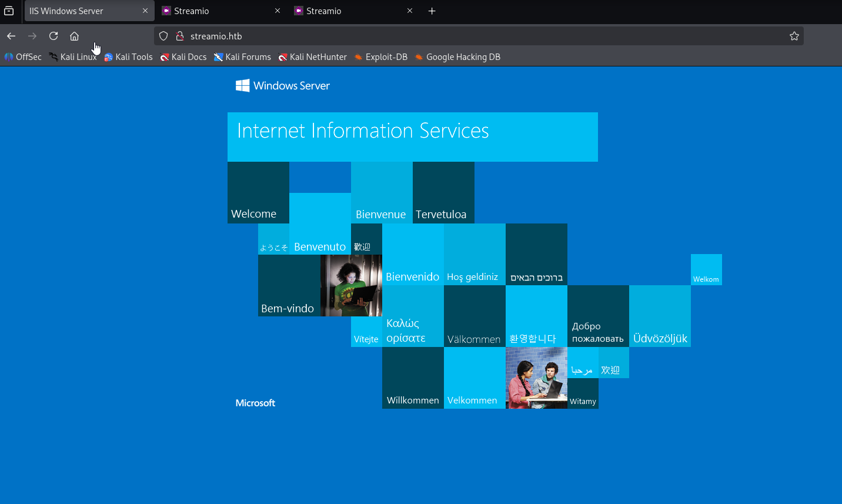Open the OffSec bookmark

(23, 57)
